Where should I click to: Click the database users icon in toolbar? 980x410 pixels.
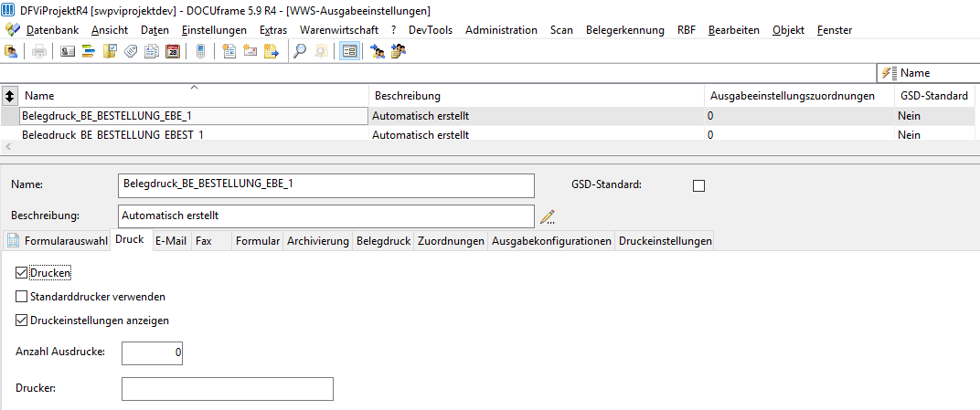(x=11, y=51)
